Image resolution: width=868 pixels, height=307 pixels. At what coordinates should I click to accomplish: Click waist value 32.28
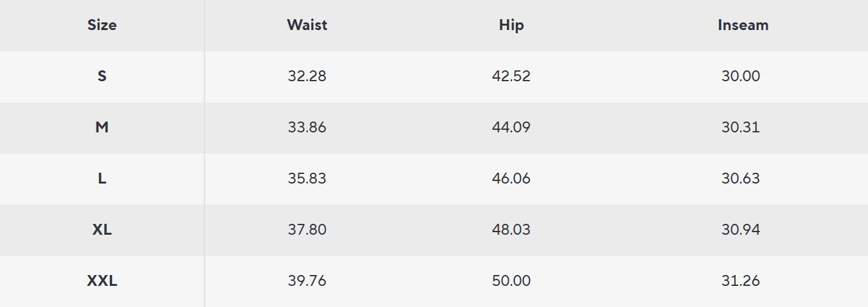coord(307,76)
